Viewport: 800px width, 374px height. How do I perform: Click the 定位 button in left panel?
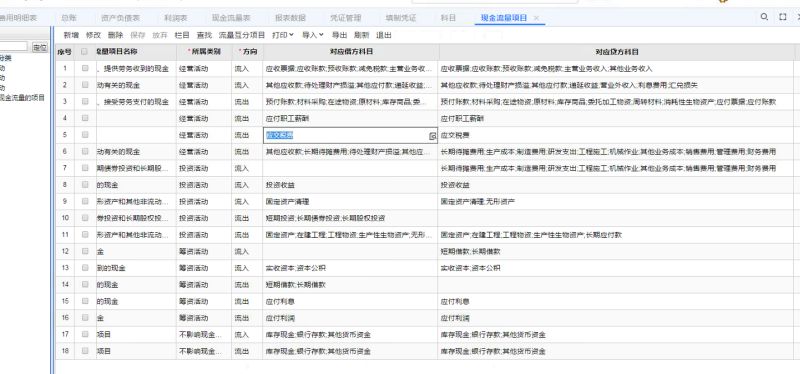pyautogui.click(x=40, y=47)
